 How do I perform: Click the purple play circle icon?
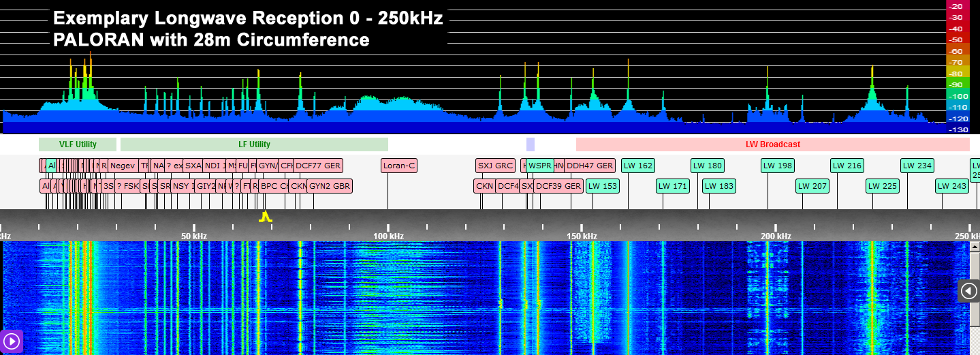(12, 341)
